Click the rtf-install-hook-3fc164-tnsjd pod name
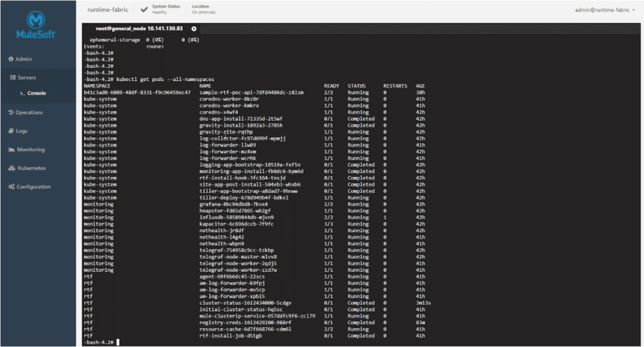Image resolution: width=644 pixels, height=347 pixels. click(242, 178)
